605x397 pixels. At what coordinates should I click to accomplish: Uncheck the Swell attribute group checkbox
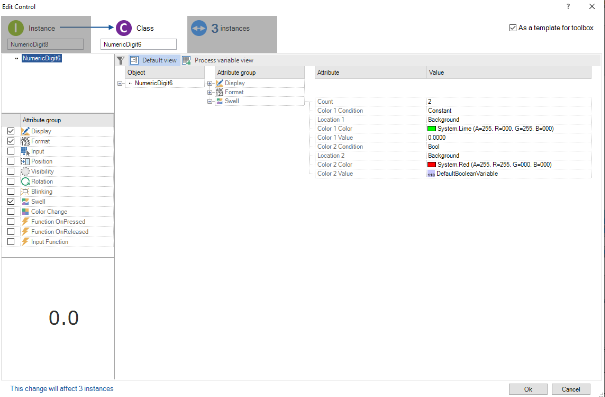pos(11,201)
